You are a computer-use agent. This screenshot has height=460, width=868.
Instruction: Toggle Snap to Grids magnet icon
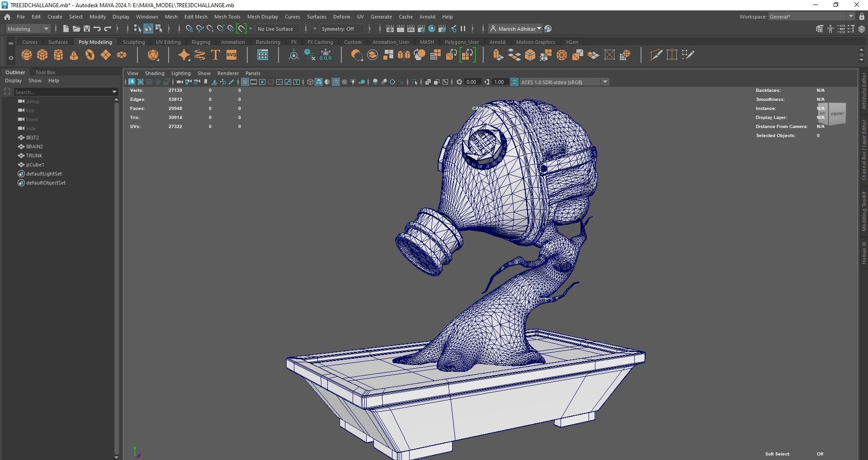[189, 29]
